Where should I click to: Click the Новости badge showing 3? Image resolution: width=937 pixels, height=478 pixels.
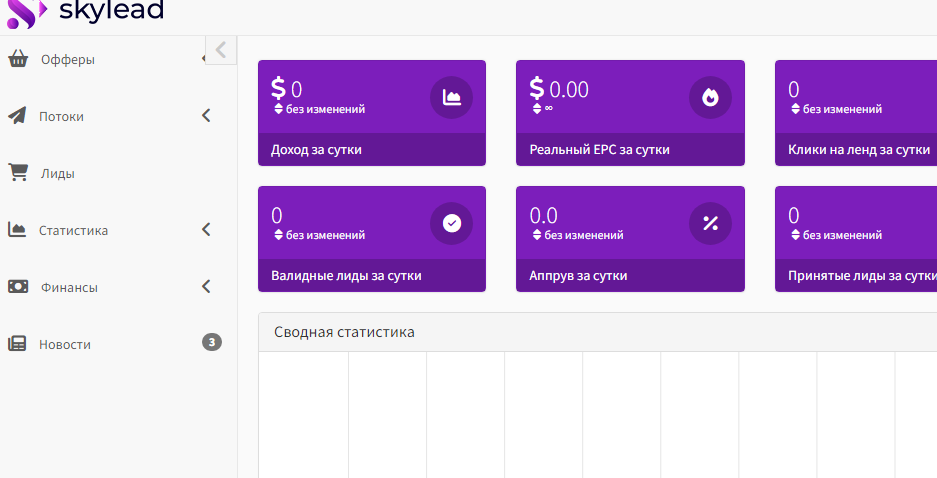212,342
